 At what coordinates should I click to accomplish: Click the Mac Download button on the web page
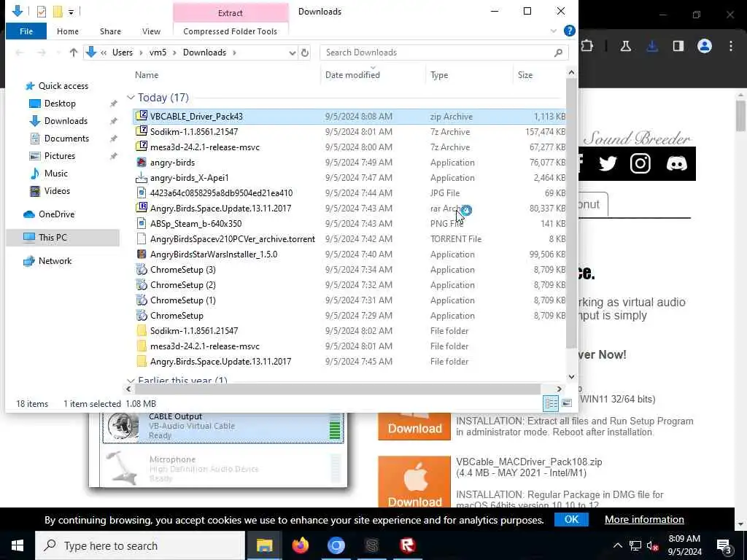click(x=414, y=482)
